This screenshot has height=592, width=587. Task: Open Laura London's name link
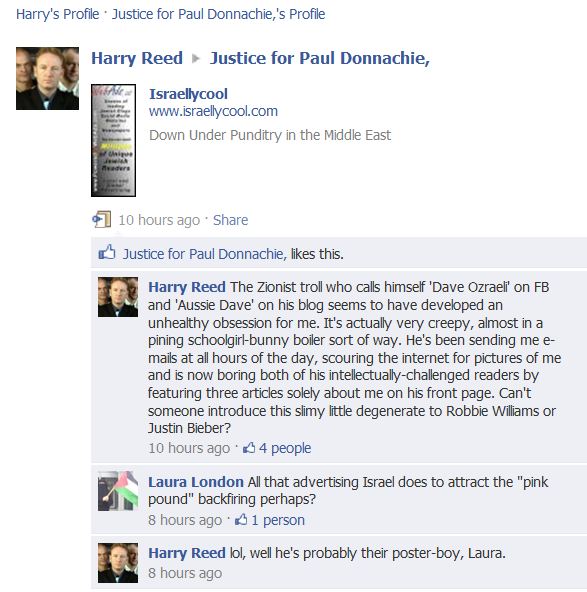196,482
